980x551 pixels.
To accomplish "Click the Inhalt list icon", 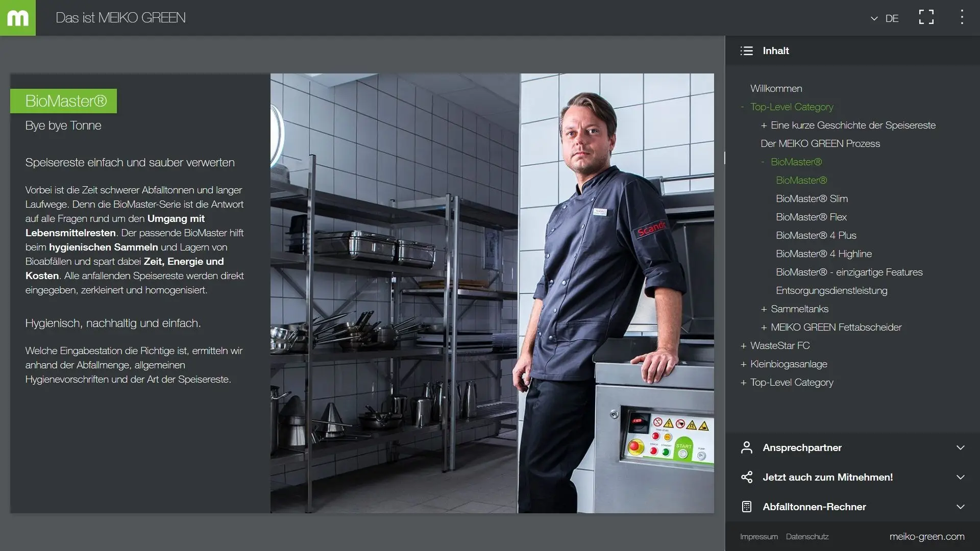I will coord(747,51).
